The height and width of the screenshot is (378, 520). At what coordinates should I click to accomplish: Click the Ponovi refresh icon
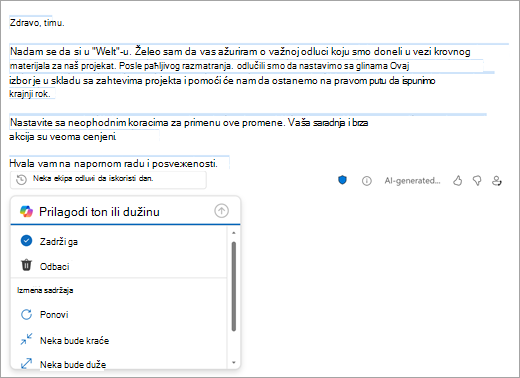(26, 314)
